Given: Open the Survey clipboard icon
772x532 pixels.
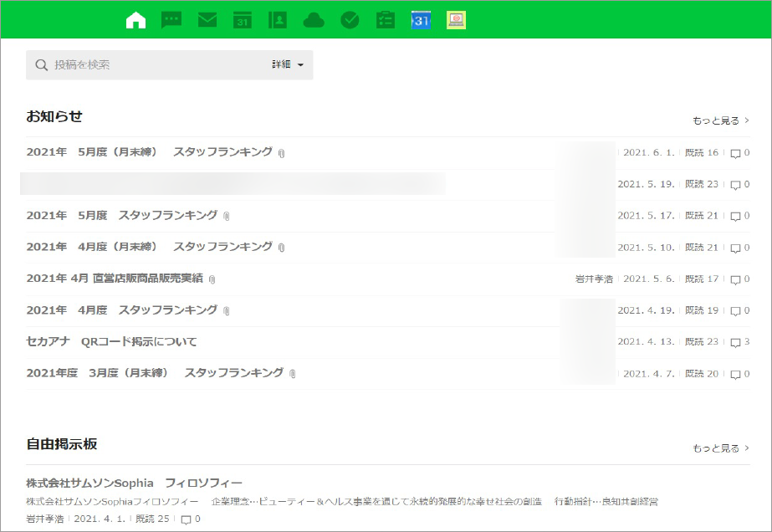Looking at the screenshot, I should pyautogui.click(x=385, y=20).
